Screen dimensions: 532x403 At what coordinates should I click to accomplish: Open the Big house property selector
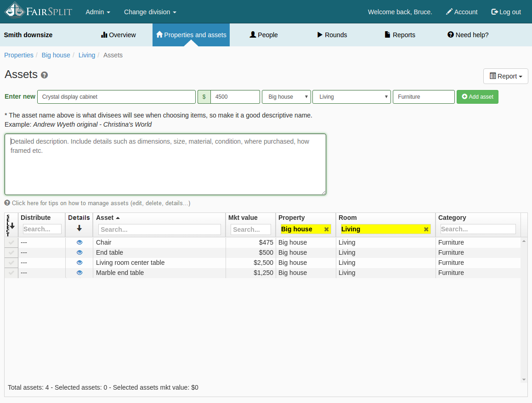[x=286, y=97]
